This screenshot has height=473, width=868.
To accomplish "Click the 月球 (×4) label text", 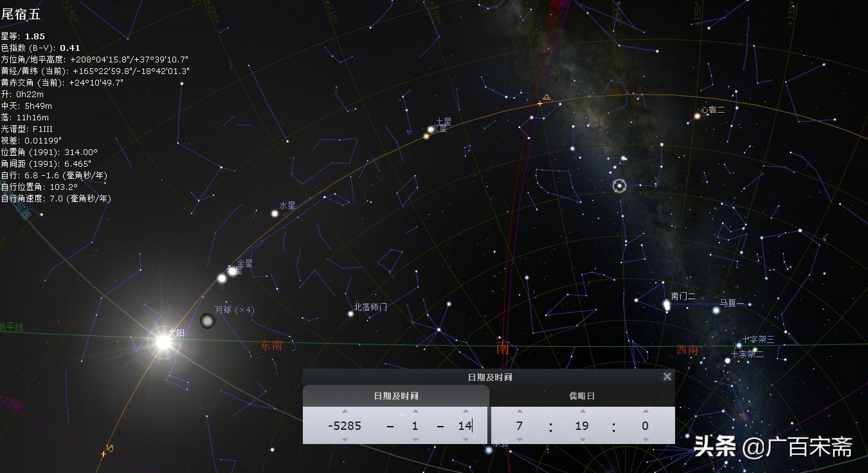I will coord(234,310).
